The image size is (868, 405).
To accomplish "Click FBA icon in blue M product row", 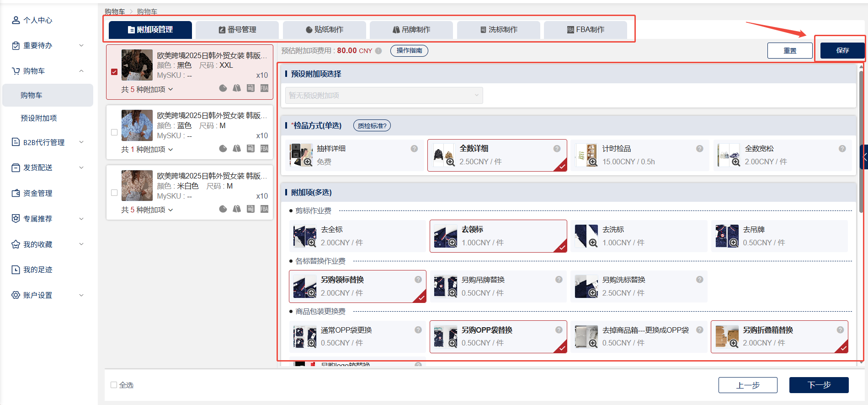I will [264, 148].
